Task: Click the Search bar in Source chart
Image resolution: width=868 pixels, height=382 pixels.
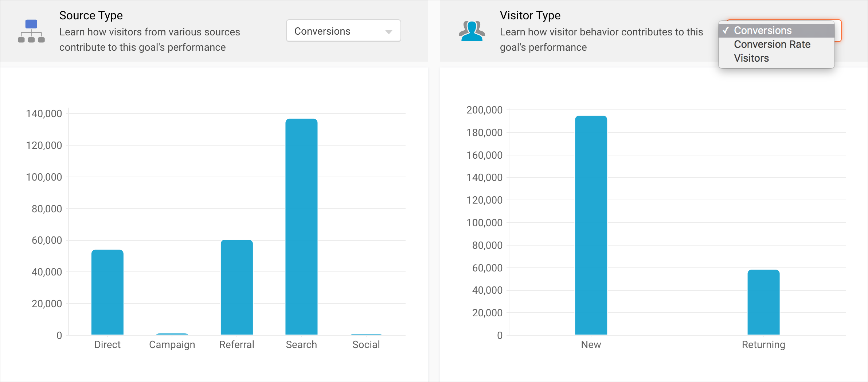Action: coord(301,226)
